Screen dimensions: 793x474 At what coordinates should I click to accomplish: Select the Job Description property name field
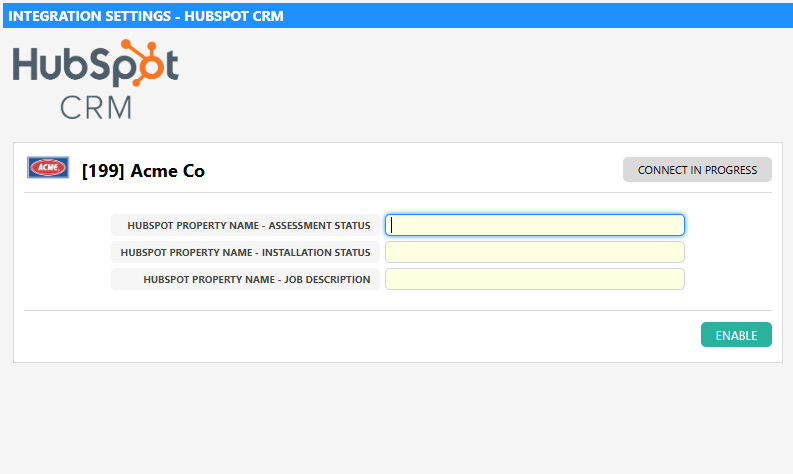pos(534,279)
